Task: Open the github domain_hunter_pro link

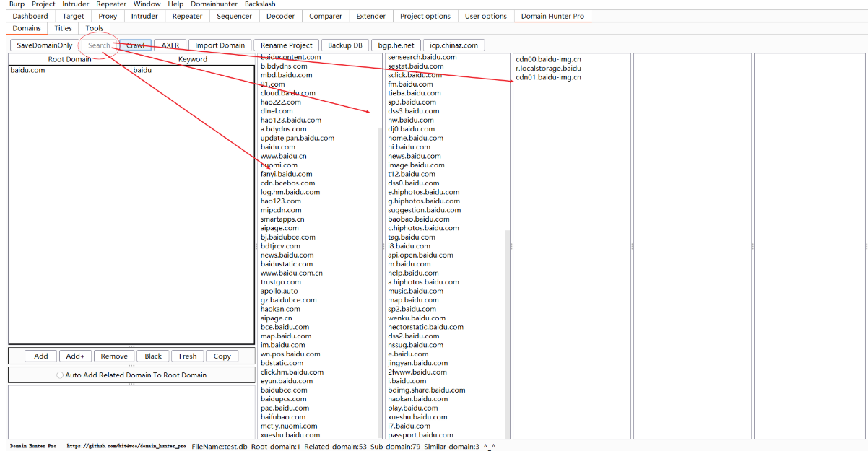Action: click(x=126, y=446)
